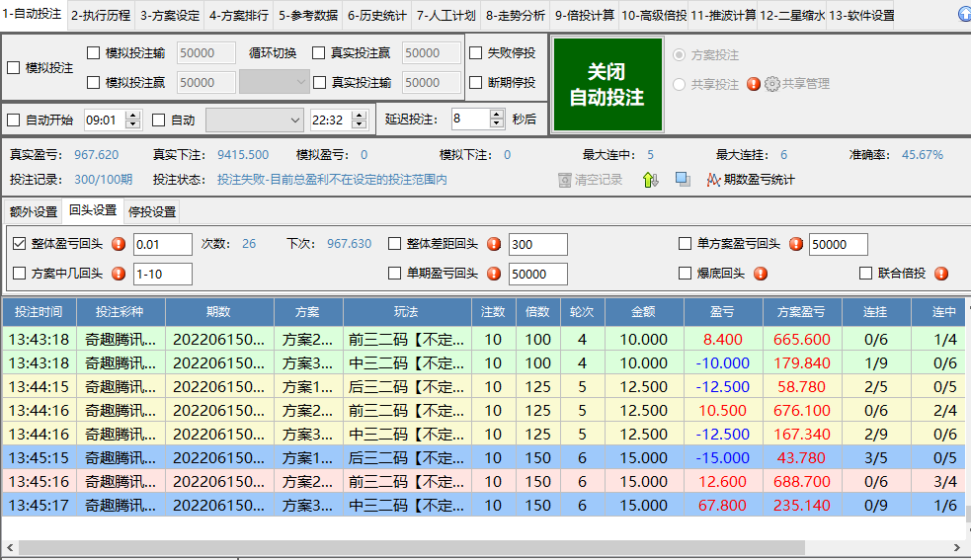Screen dimensions: 971x560
Task: Click 单期盈亏回头 field 50000
Action: point(538,274)
